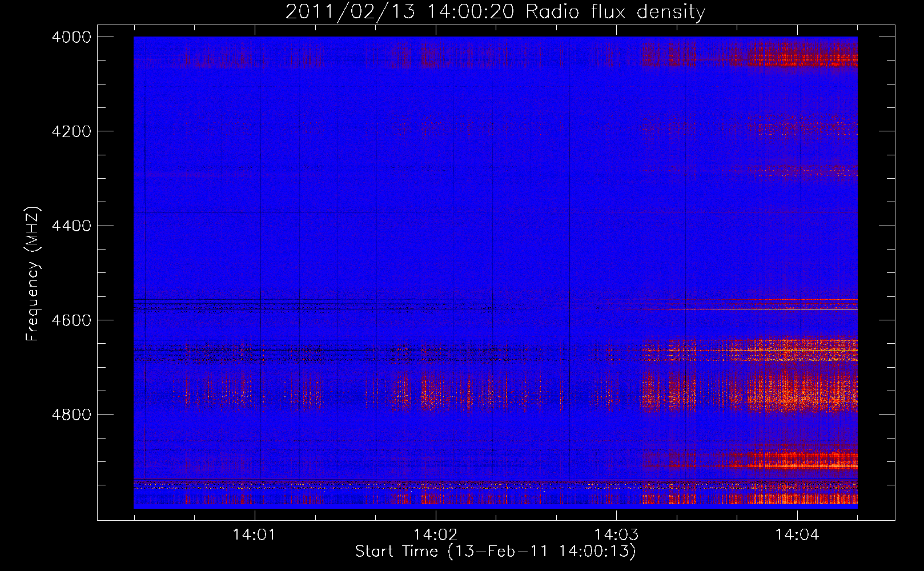Click the 14:04 time axis label
924x571 pixels.
click(x=797, y=535)
